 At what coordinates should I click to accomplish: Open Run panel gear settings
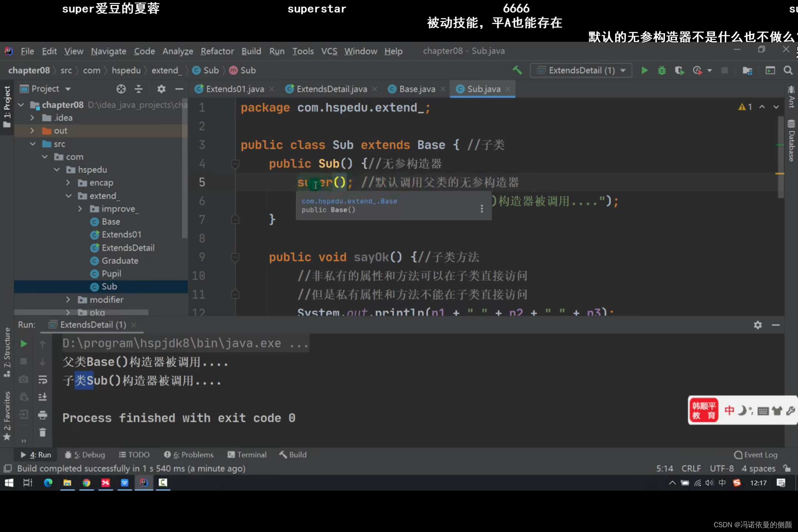(758, 325)
